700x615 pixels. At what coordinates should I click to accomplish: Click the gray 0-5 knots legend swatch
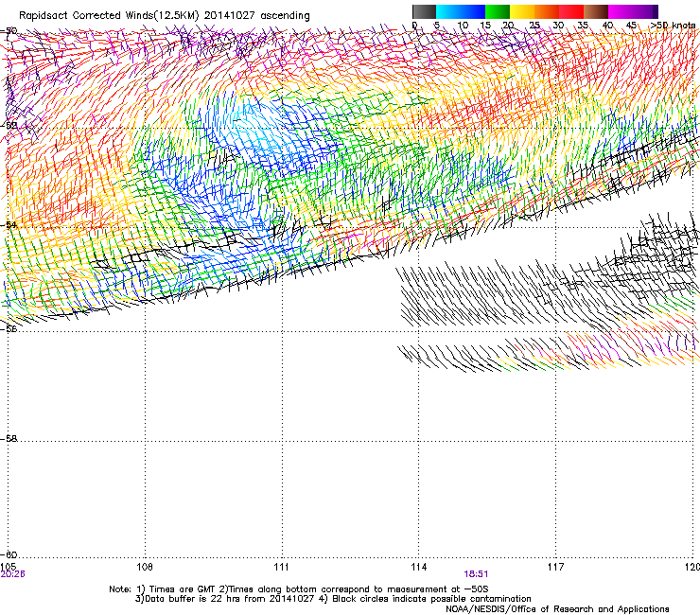424,11
